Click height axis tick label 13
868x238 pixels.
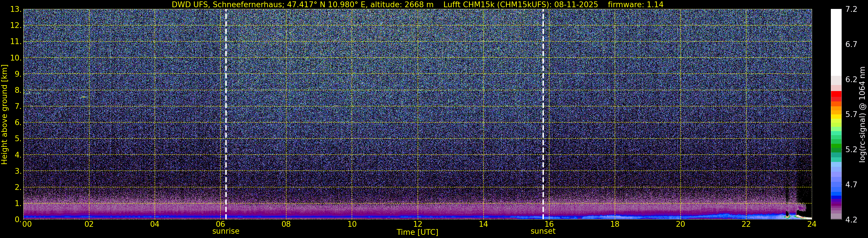(x=16, y=9)
